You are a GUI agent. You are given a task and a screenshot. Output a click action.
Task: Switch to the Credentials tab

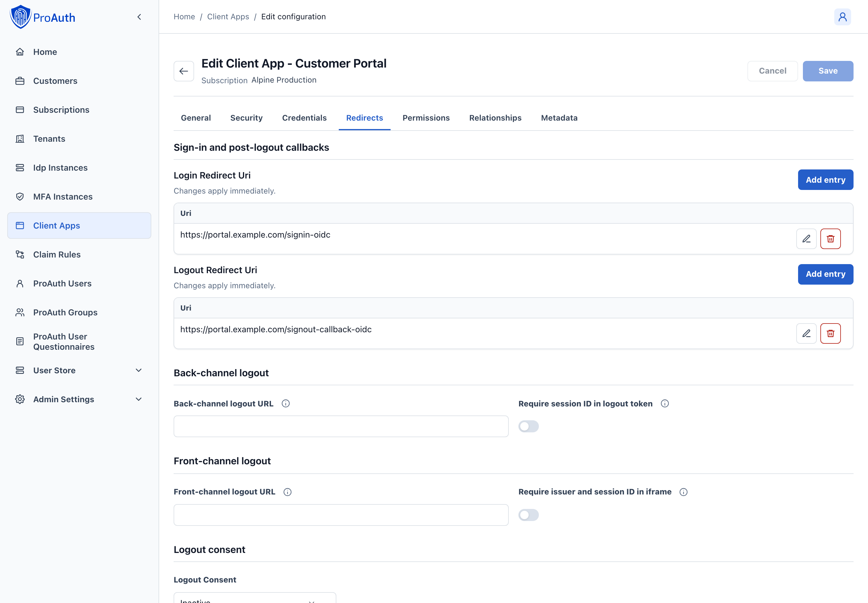pos(304,118)
